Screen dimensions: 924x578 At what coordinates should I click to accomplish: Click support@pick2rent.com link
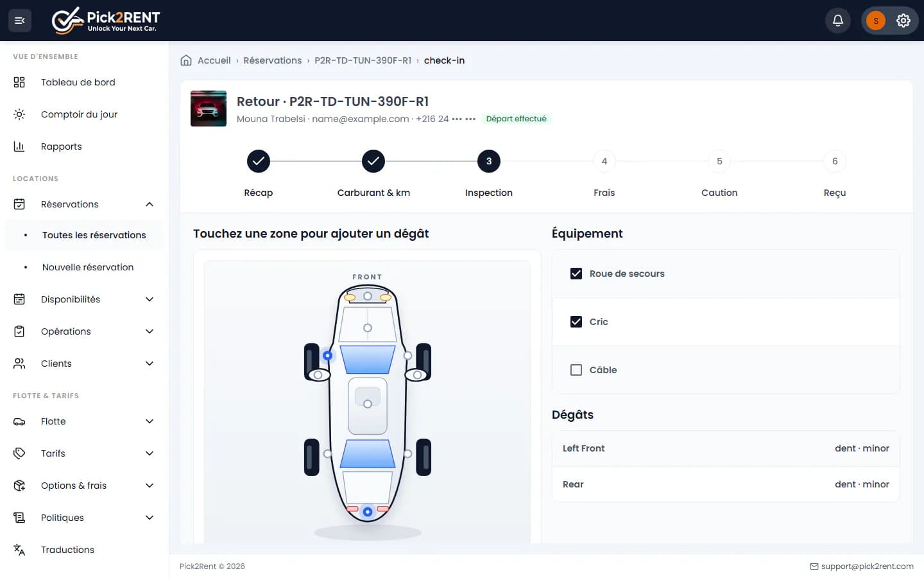(x=868, y=566)
